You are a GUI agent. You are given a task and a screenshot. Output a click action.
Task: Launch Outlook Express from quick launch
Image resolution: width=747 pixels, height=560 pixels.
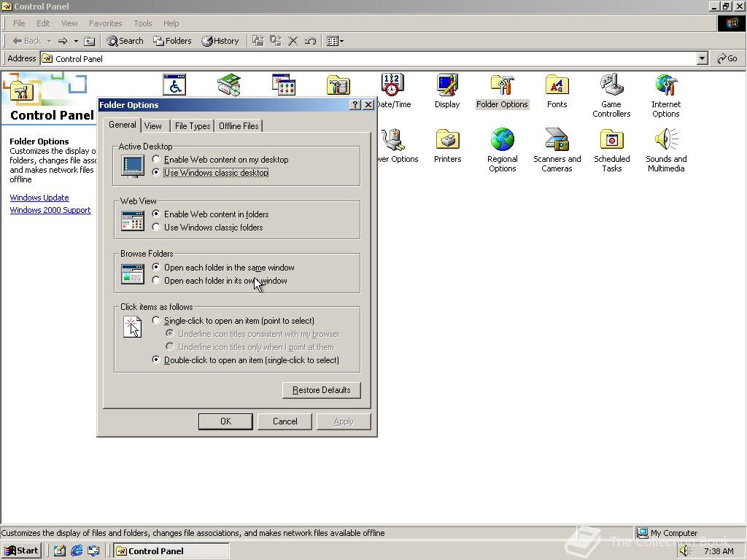pyautogui.click(x=93, y=551)
